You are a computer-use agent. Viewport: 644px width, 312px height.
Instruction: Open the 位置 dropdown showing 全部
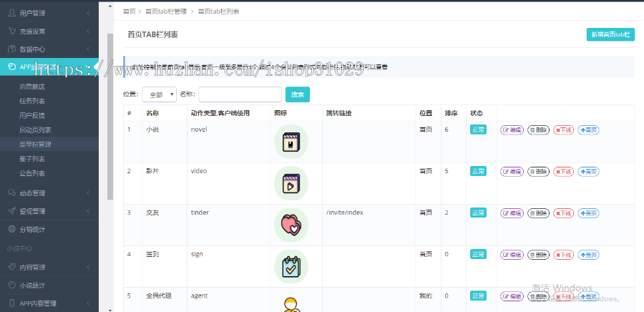click(159, 94)
